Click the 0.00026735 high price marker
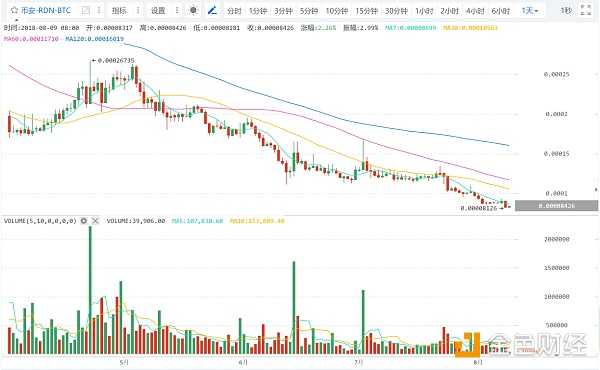This screenshot has height=370, width=600. (x=112, y=60)
